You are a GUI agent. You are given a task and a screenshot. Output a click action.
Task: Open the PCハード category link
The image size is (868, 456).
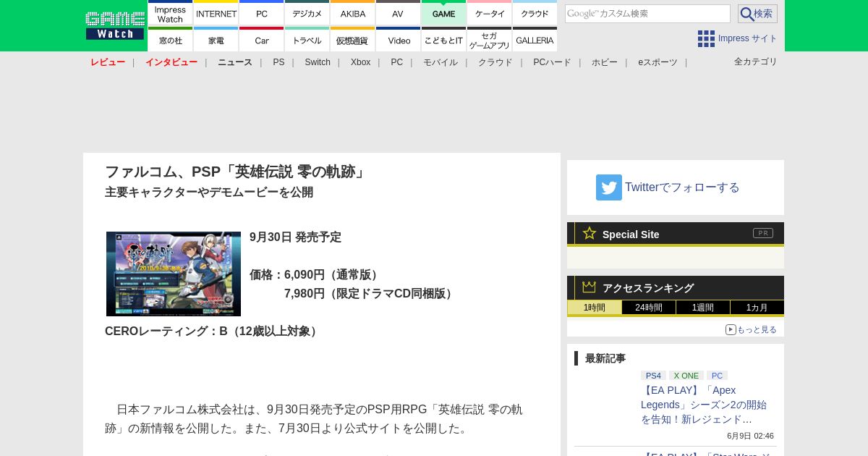pos(552,62)
